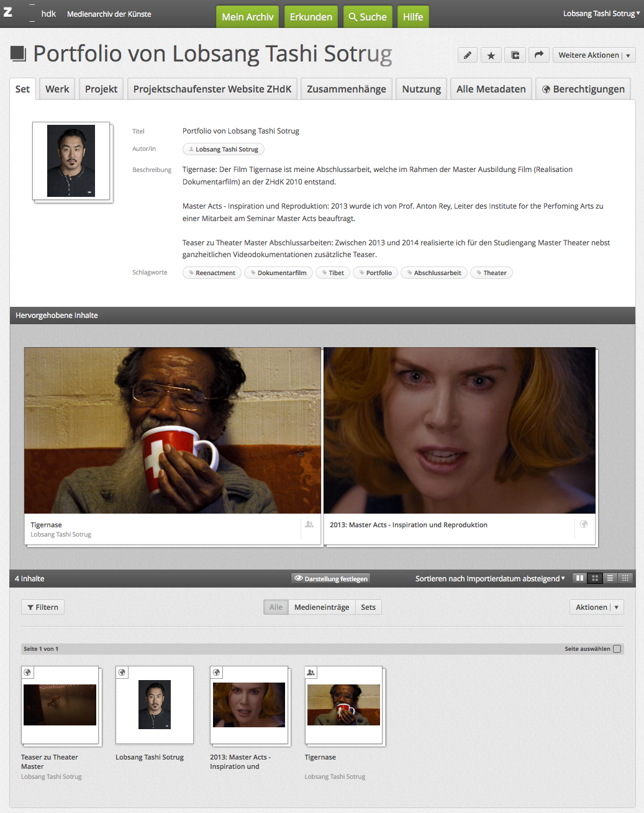Open the Filtern button

(x=43, y=607)
